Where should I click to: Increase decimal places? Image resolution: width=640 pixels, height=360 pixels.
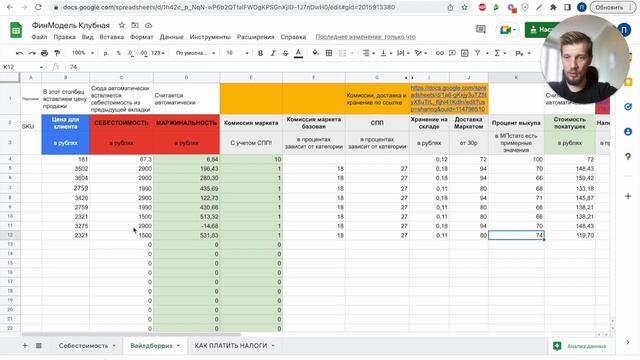pyautogui.click(x=143, y=53)
